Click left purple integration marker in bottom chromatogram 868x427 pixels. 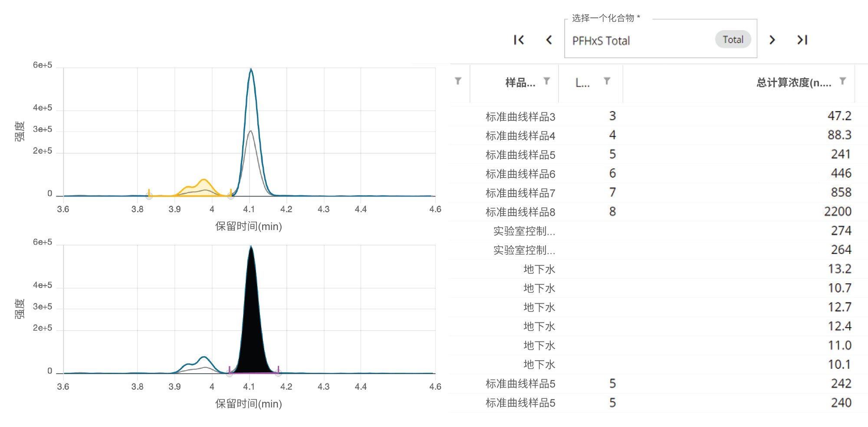pos(229,371)
